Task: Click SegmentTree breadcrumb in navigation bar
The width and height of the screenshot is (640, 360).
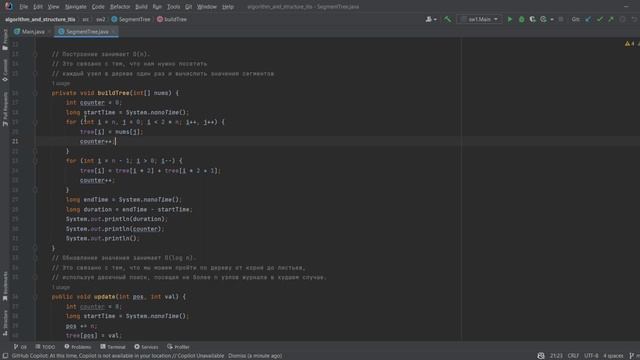Action: 131,19
